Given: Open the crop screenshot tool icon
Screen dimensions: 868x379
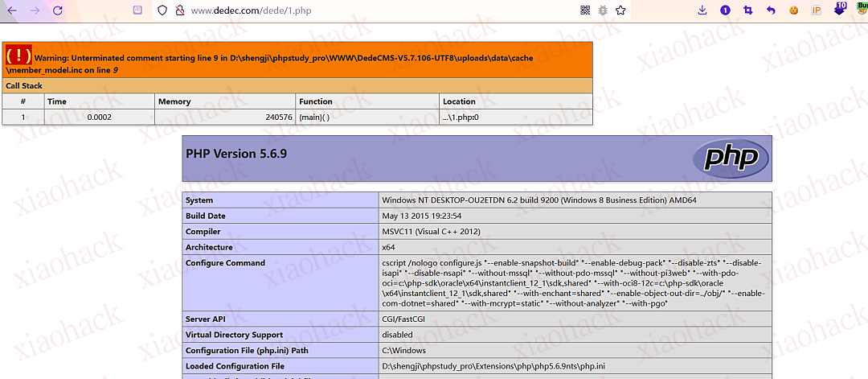Looking at the screenshot, I should tap(748, 10).
